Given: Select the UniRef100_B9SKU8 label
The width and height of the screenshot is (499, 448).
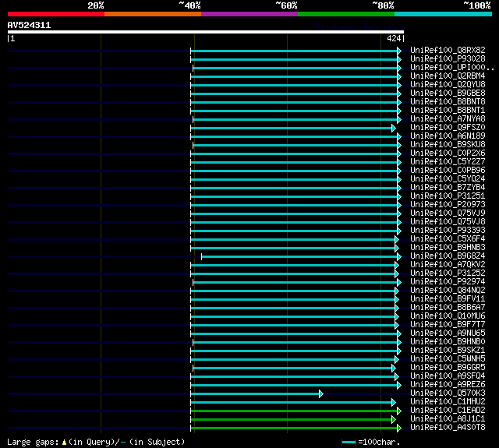Looking at the screenshot, I should (x=448, y=145).
